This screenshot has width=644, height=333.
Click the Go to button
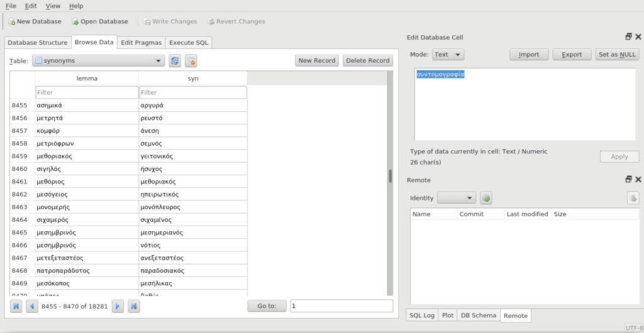click(267, 306)
